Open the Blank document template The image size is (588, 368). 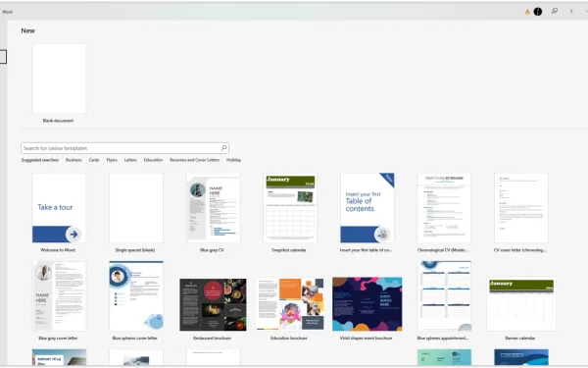(x=59, y=79)
